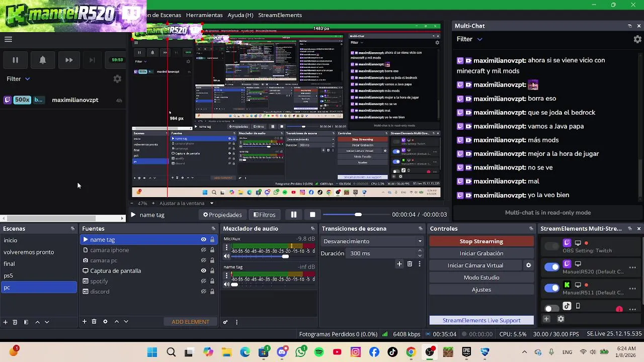Image resolution: width=644 pixels, height=362 pixels.
Task: Click Iniciar Grabación button
Action: pyautogui.click(x=481, y=253)
